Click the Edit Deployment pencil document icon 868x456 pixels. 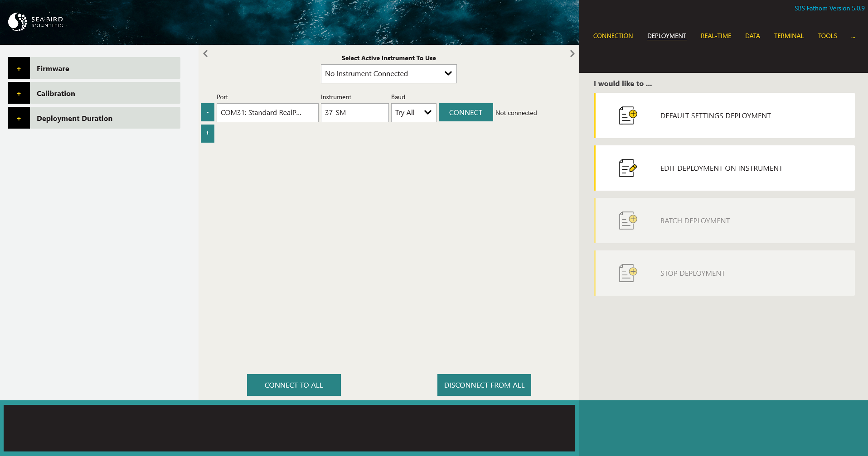[628, 168]
